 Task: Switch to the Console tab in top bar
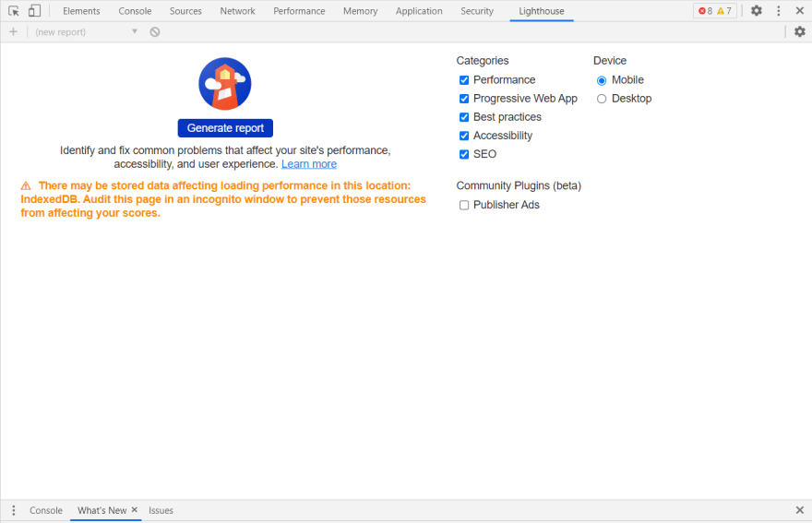click(135, 11)
